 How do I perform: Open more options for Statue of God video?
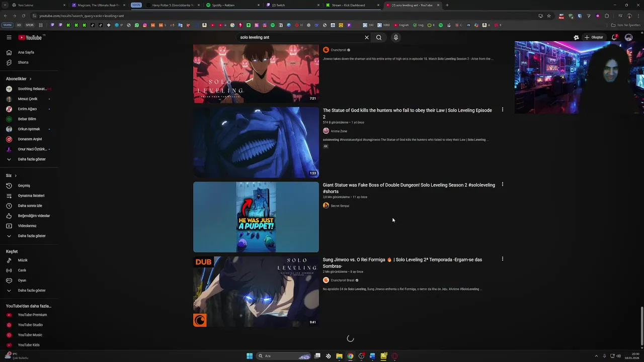point(502,110)
